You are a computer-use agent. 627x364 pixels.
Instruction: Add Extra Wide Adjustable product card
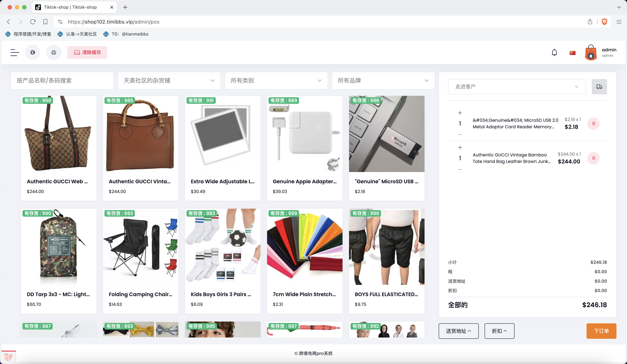coord(223,148)
